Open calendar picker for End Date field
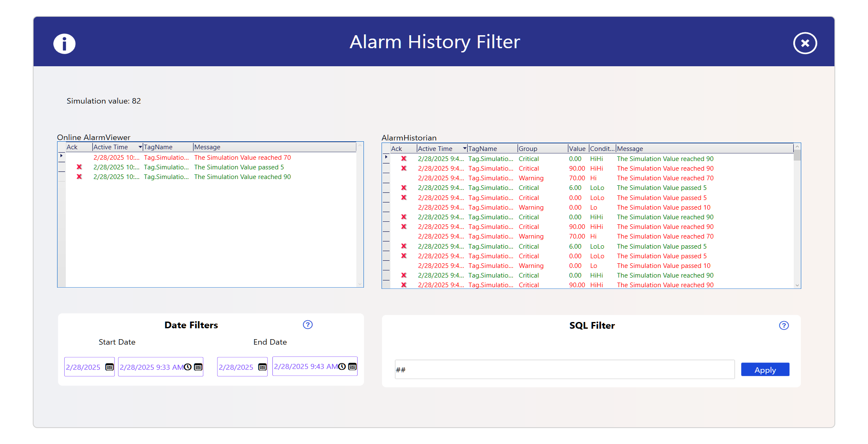This screenshot has height=444, width=868. click(x=262, y=367)
